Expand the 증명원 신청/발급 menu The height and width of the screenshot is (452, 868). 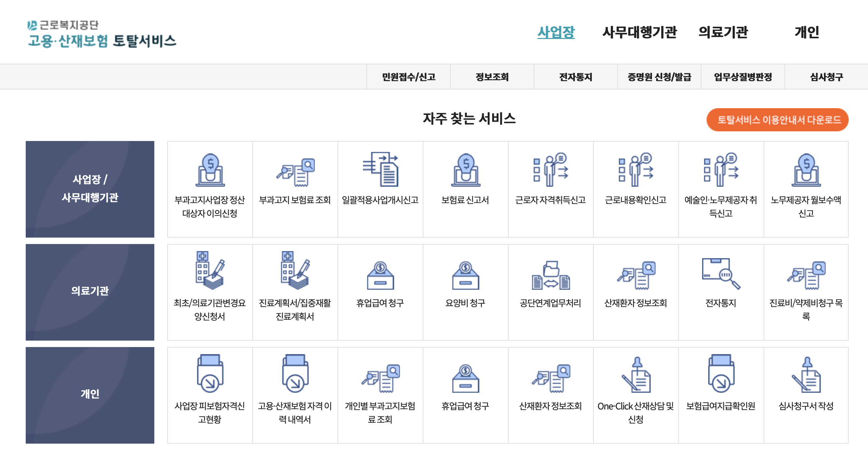point(659,77)
